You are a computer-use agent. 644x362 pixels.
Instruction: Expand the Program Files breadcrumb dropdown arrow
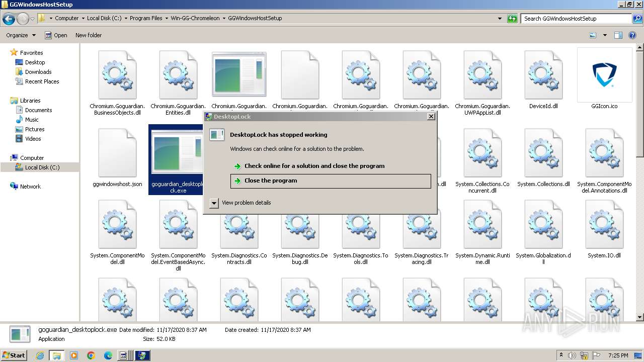(167, 18)
